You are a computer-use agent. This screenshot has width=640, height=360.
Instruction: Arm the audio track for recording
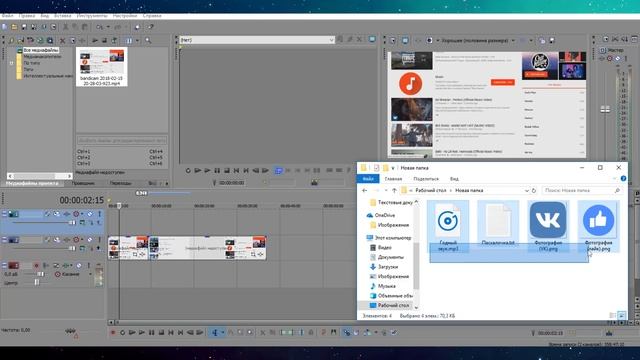pyautogui.click(x=36, y=265)
